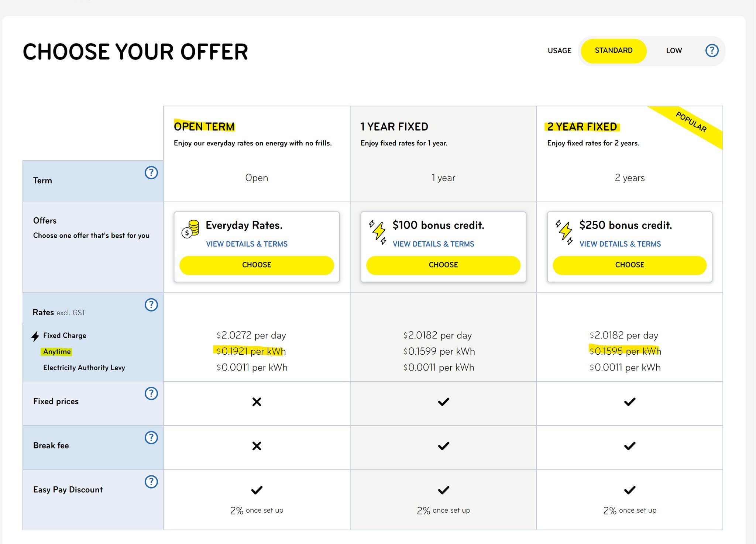The image size is (756, 544).
Task: View details & terms for $100 bonus credit
Action: [433, 244]
